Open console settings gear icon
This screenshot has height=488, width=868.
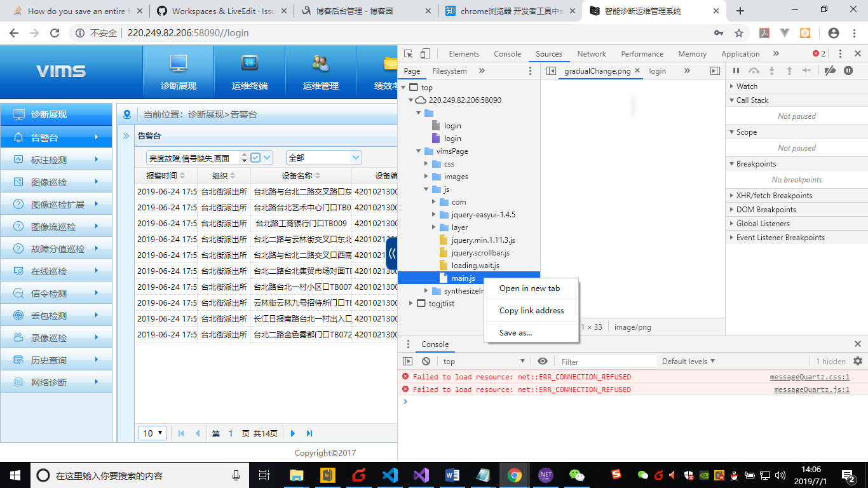coord(858,361)
